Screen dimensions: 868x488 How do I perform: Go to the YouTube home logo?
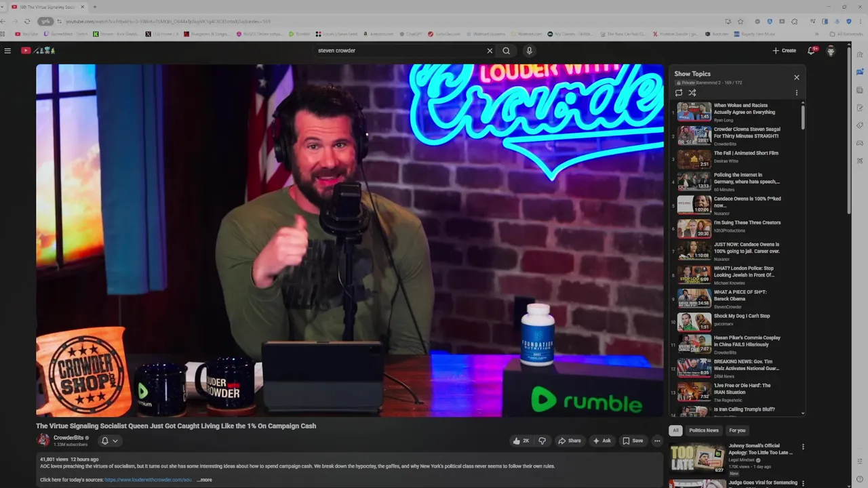[x=37, y=51]
